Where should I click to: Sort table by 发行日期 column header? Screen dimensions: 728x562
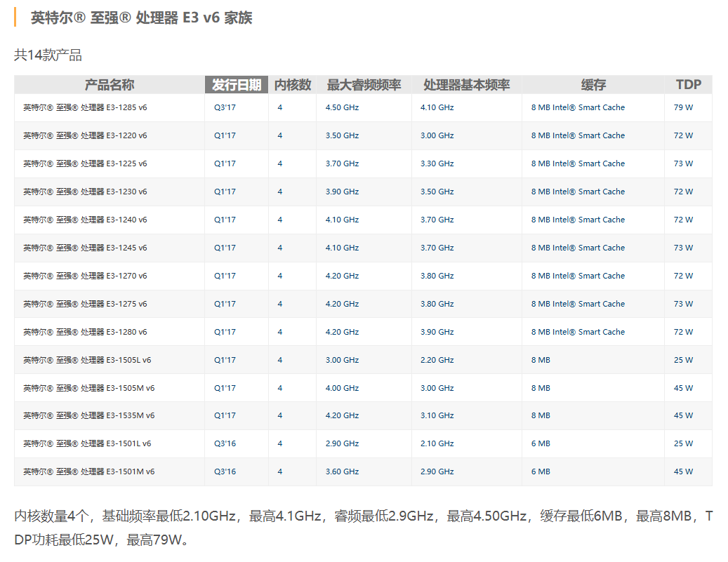click(237, 85)
